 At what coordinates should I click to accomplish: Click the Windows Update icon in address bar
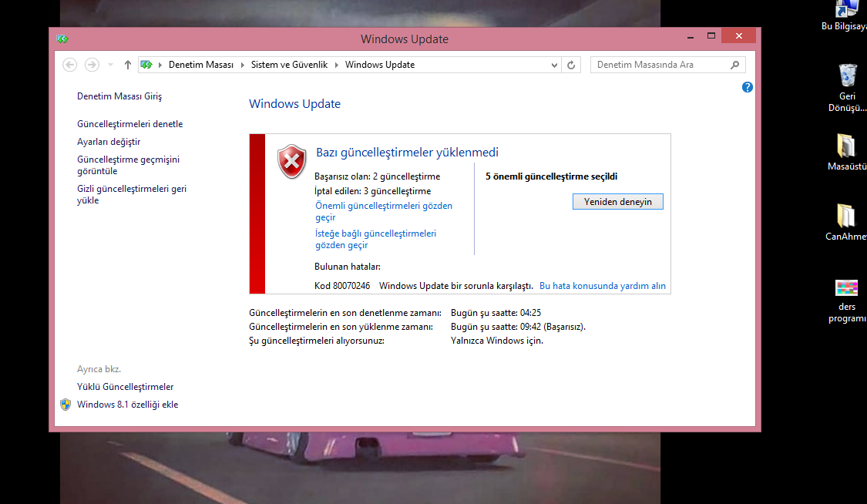tap(146, 65)
